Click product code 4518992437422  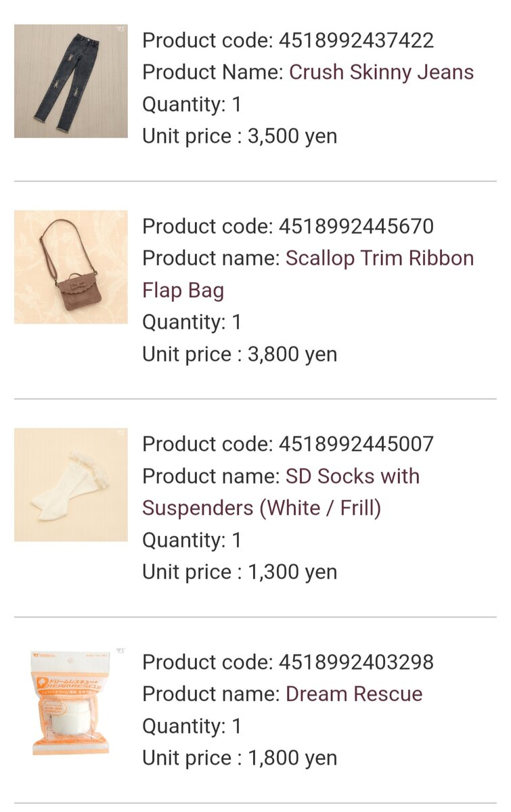pos(356,41)
